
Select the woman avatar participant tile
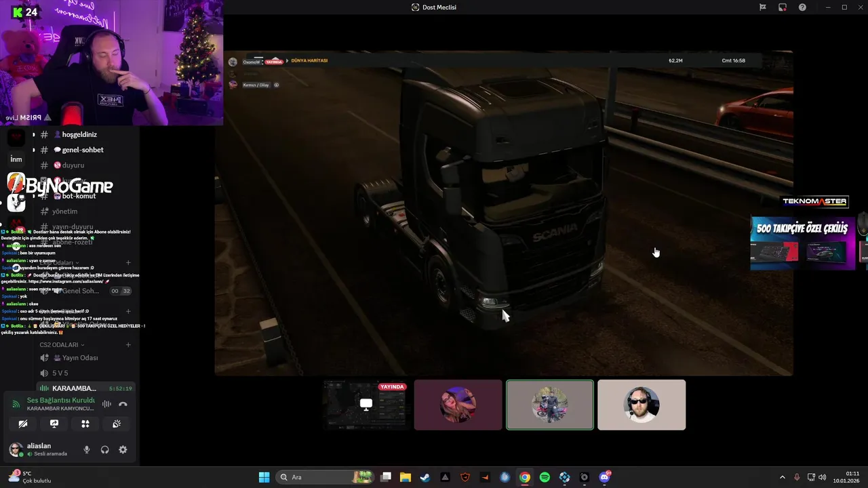(458, 405)
